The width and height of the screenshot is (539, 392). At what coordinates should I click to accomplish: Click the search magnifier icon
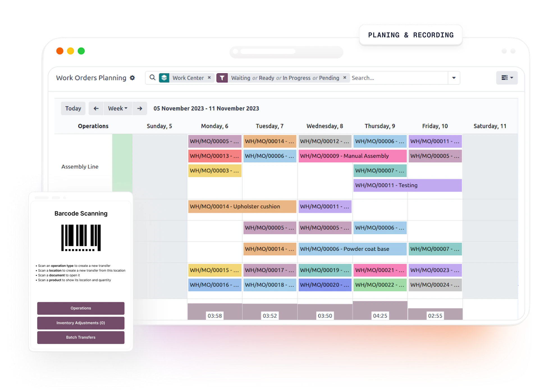152,78
